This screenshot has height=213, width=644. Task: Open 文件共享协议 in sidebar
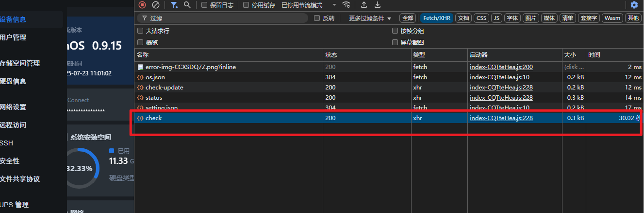pyautogui.click(x=19, y=179)
